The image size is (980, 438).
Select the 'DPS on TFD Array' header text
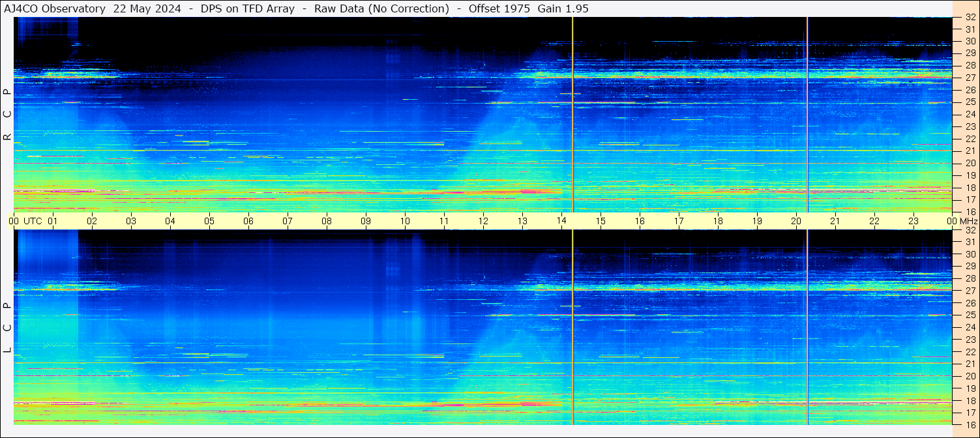click(x=248, y=8)
